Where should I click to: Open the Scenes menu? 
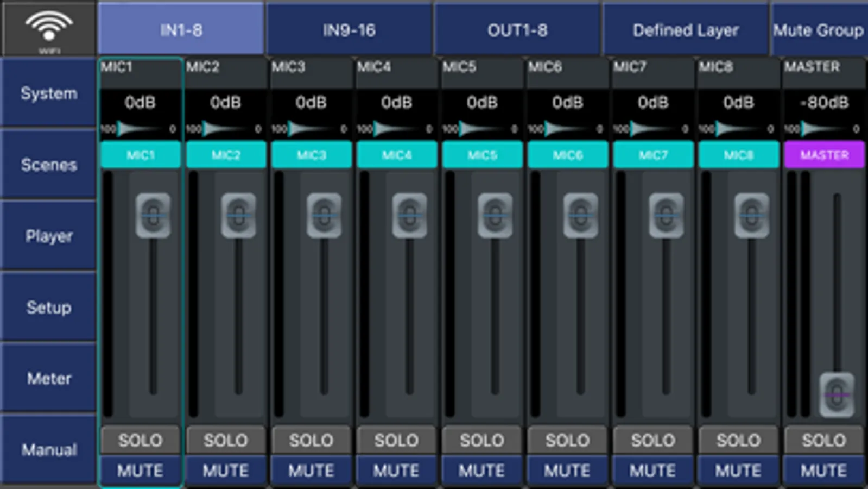49,165
